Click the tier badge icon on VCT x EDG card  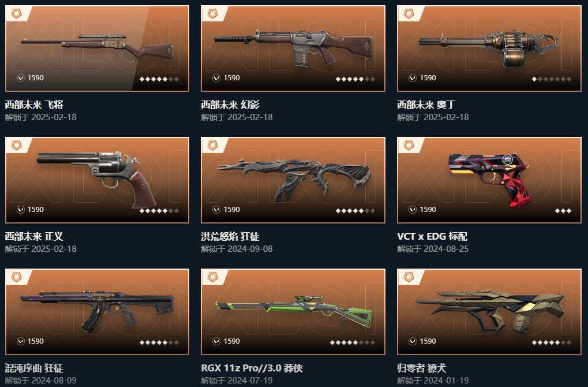point(409,146)
